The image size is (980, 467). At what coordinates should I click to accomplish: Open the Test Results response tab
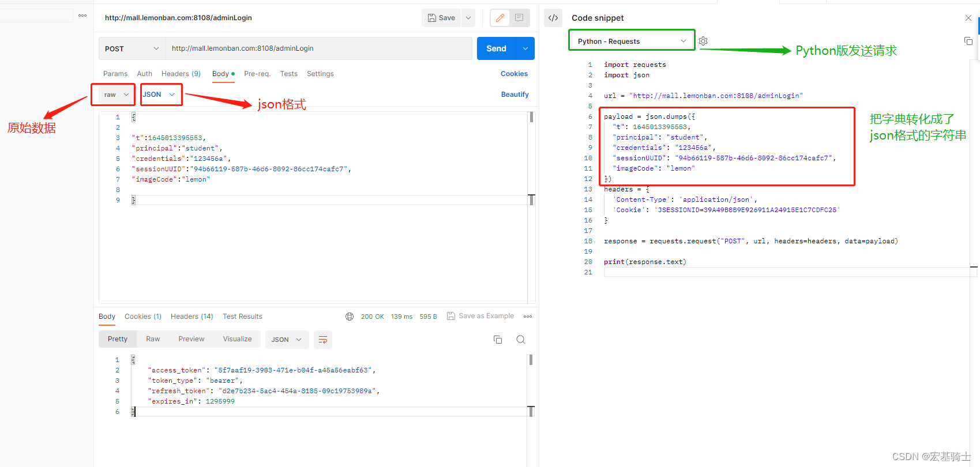tap(242, 317)
